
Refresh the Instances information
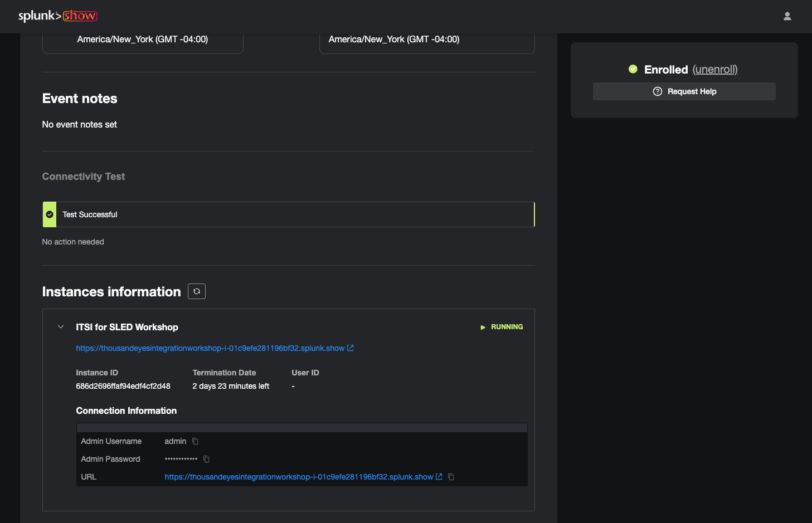coord(197,291)
